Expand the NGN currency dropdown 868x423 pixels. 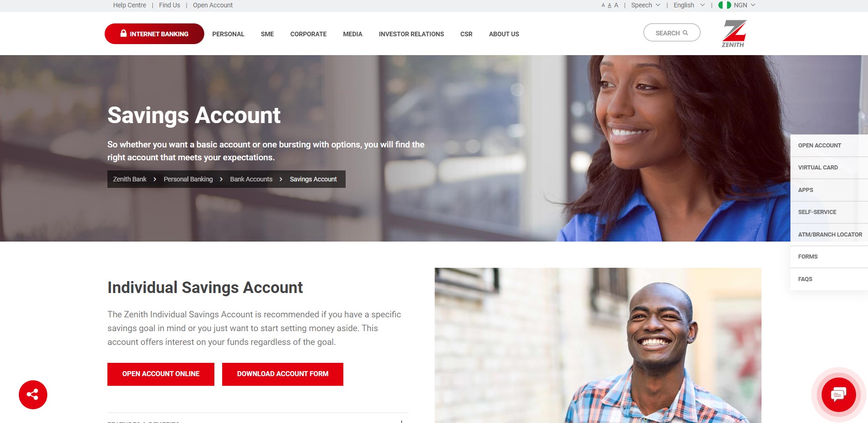[x=745, y=5]
